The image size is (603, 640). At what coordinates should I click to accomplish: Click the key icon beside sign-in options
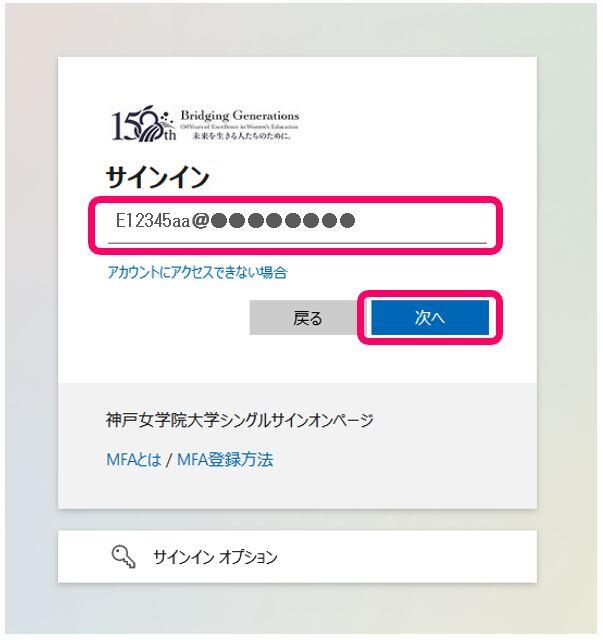[x=123, y=557]
